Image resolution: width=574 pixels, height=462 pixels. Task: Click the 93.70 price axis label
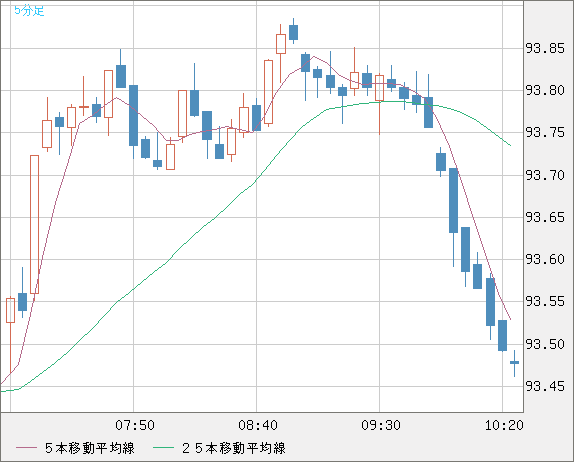pos(545,175)
